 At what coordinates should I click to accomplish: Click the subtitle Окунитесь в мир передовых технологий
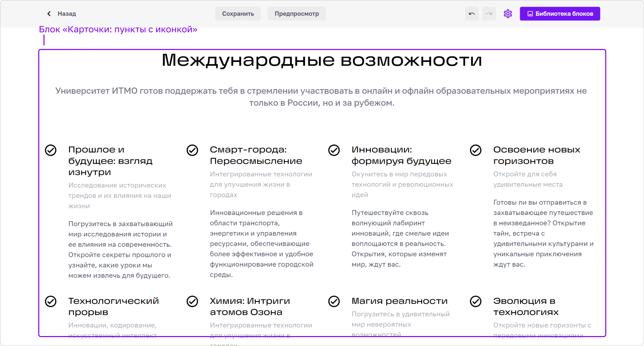pos(402,184)
